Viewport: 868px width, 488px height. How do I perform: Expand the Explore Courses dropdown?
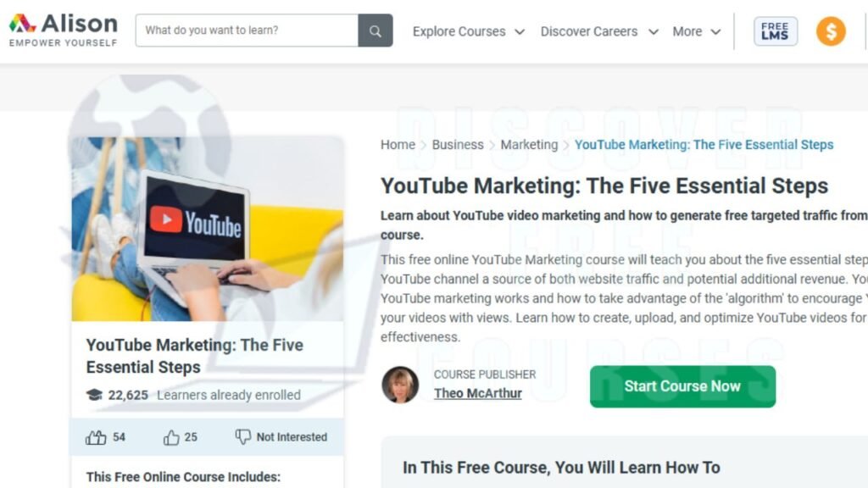(x=468, y=31)
